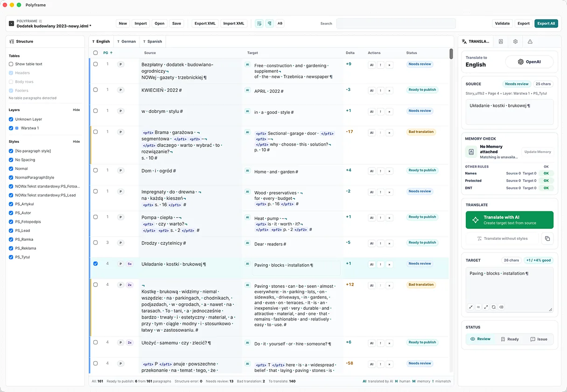The image size is (567, 392).
Task: Click the Target text area in side panel
Action: pos(510,290)
